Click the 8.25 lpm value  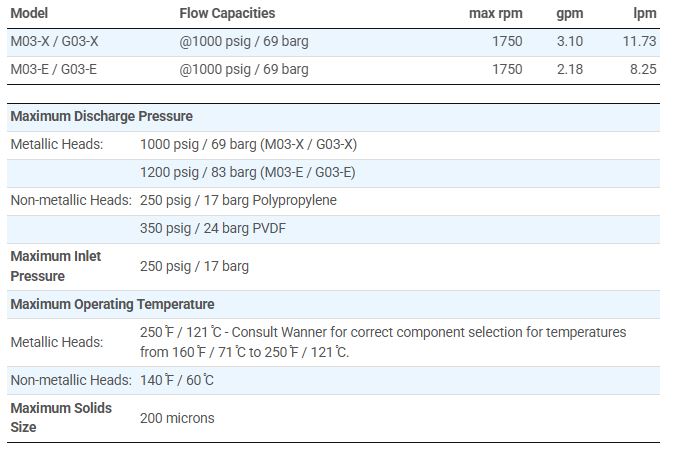tap(642, 69)
